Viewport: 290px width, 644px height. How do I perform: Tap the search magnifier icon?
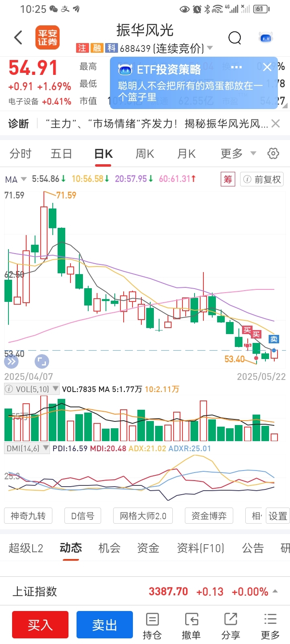click(x=234, y=38)
